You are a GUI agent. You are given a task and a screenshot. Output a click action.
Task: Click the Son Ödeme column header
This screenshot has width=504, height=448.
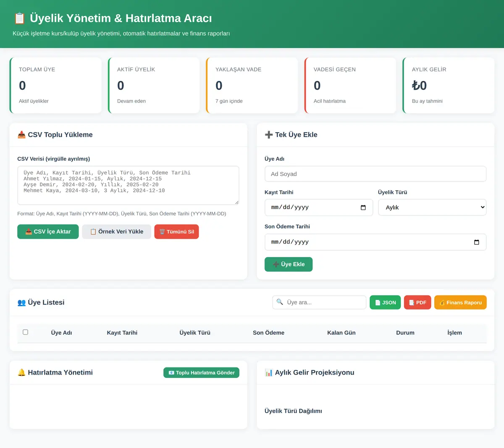(x=268, y=333)
